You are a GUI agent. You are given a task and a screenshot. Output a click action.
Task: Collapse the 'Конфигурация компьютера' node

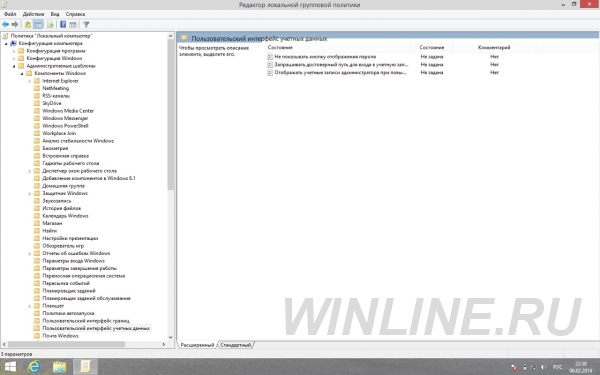[x=6, y=44]
